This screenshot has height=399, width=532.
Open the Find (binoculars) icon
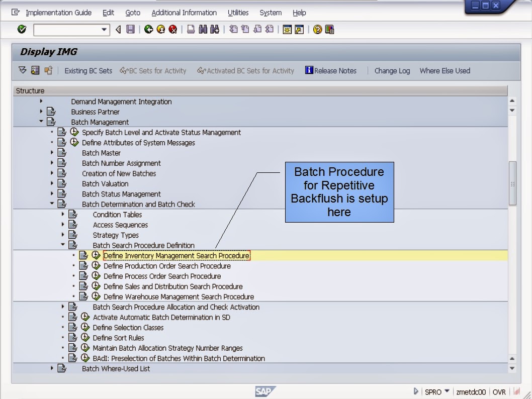[203, 29]
